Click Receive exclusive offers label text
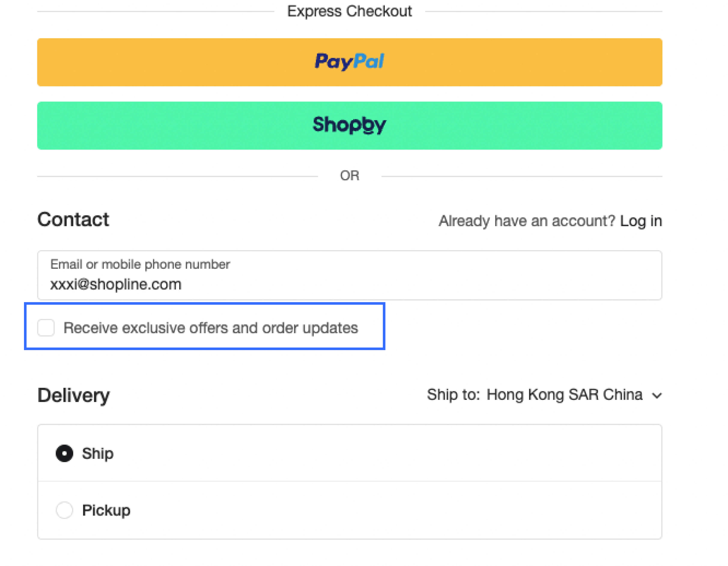Viewport: 728px width, 566px height. click(x=211, y=328)
